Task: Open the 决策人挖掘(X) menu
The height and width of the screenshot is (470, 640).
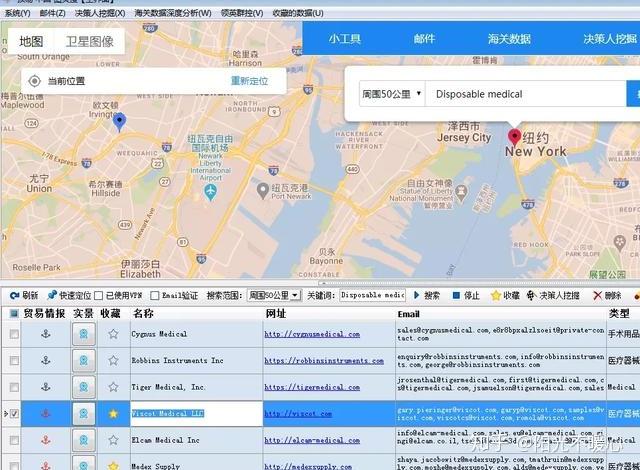Action: click(100, 13)
